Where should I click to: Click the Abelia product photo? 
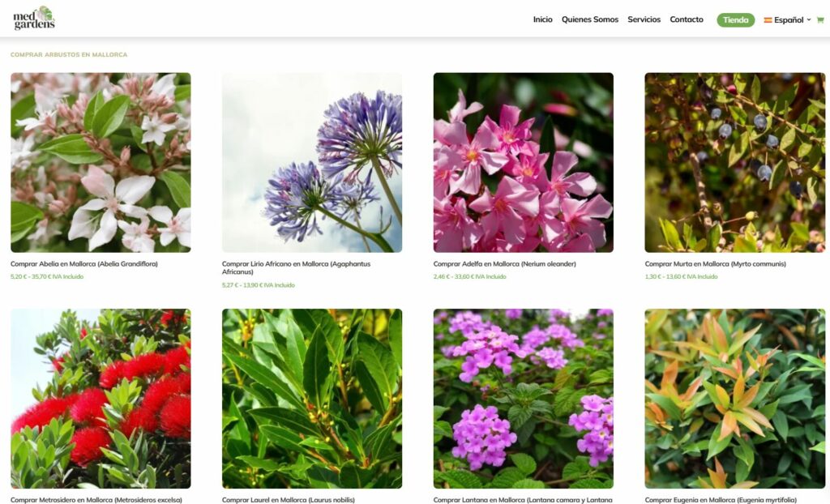pyautogui.click(x=100, y=161)
